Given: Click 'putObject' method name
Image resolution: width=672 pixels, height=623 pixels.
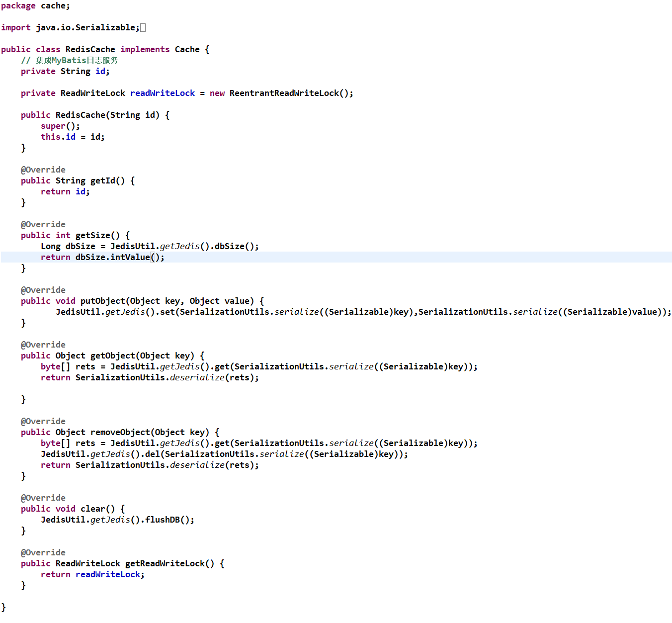Looking at the screenshot, I should point(102,301).
